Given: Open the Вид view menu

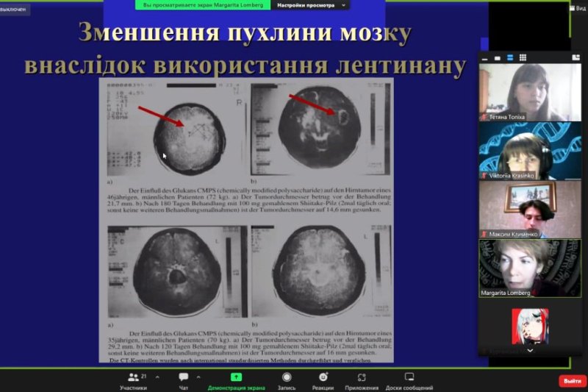Looking at the screenshot, I should (x=578, y=8).
